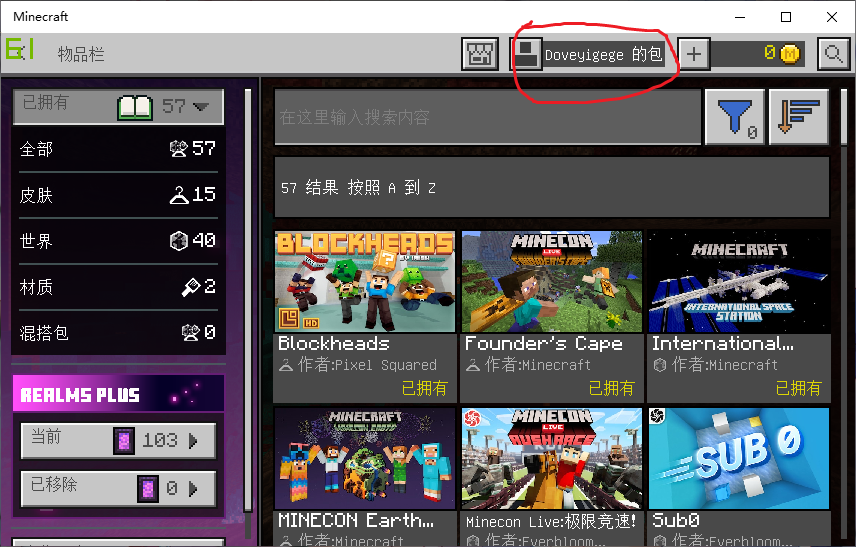856x547 pixels.
Task: Click the 57 结果 按照 A 到 Z text
Action: (x=358, y=188)
